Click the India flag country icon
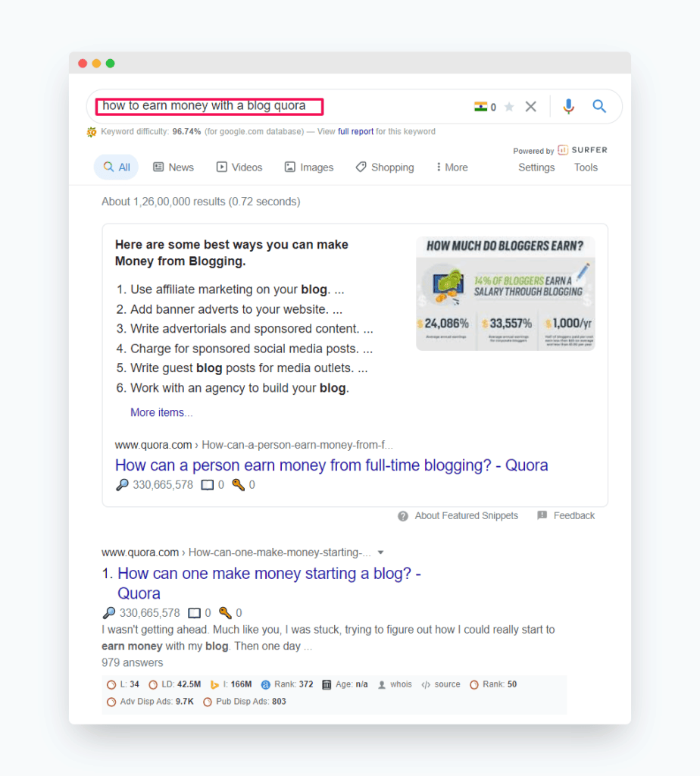 pos(480,106)
